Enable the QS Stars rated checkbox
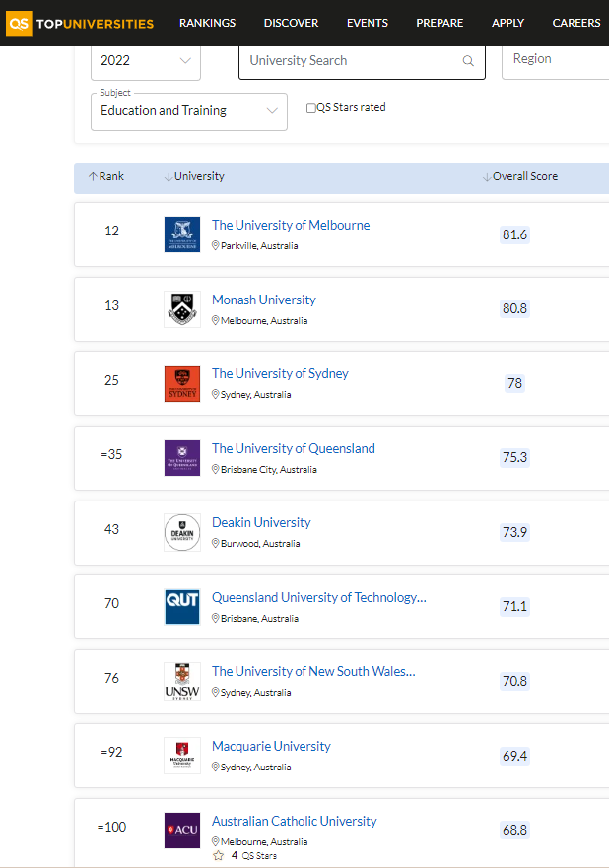The width and height of the screenshot is (609, 868). click(311, 108)
